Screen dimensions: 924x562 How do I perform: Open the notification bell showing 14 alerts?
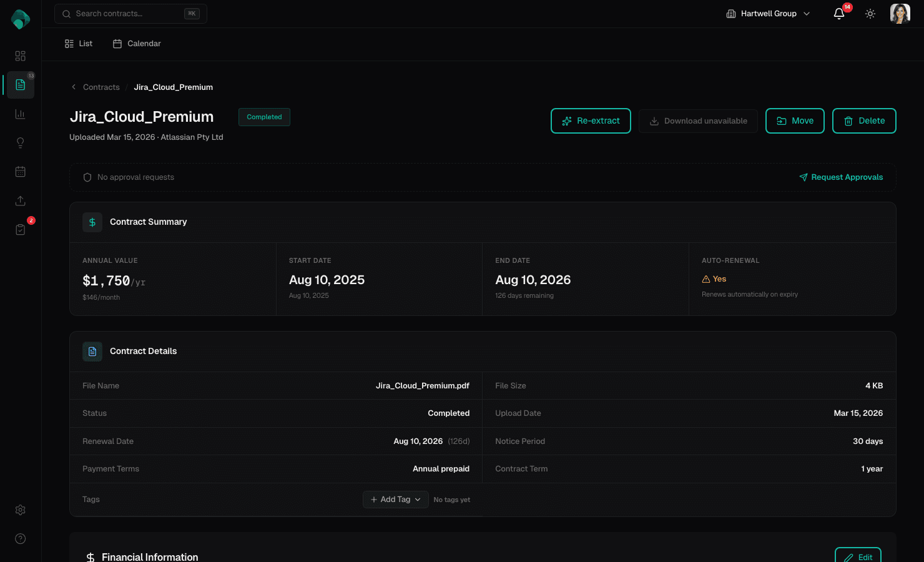coord(838,13)
